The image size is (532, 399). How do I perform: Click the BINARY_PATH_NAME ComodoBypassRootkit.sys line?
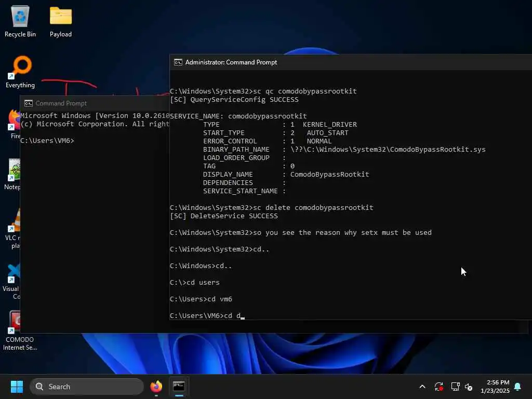click(x=344, y=150)
